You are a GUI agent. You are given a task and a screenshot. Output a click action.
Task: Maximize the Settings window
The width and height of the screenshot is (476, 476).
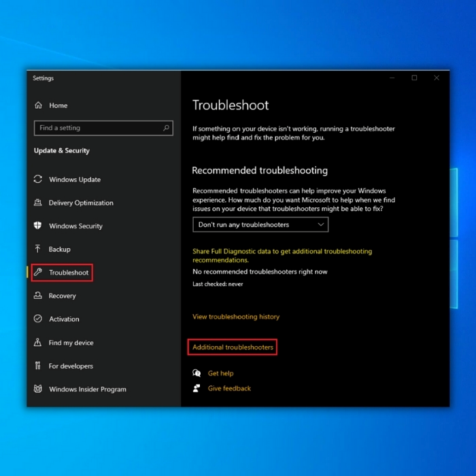(414, 78)
